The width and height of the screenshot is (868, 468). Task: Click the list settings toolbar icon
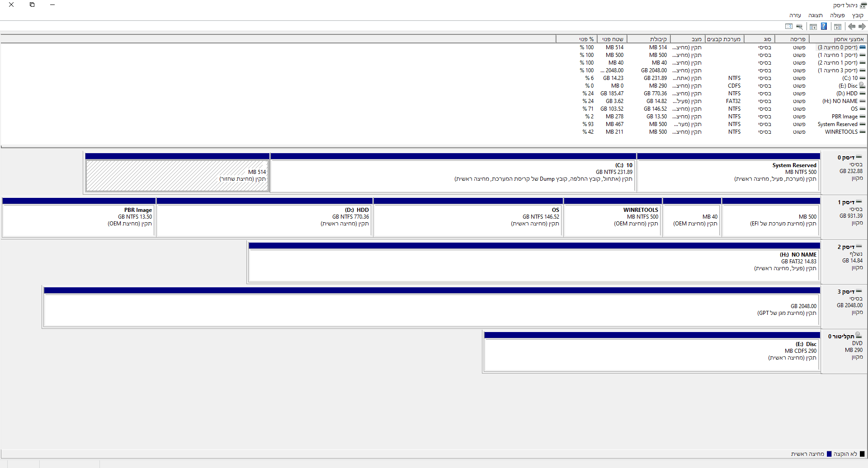[x=789, y=26]
